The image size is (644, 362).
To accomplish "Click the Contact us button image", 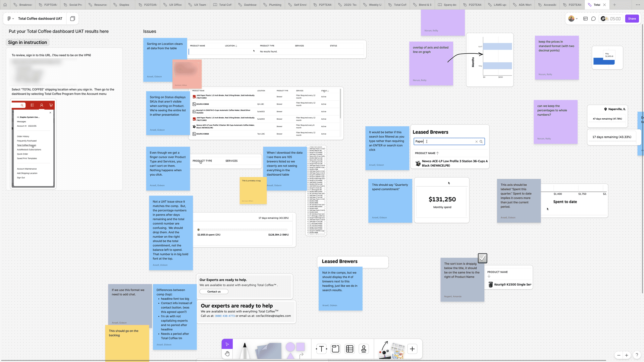I will (x=214, y=292).
